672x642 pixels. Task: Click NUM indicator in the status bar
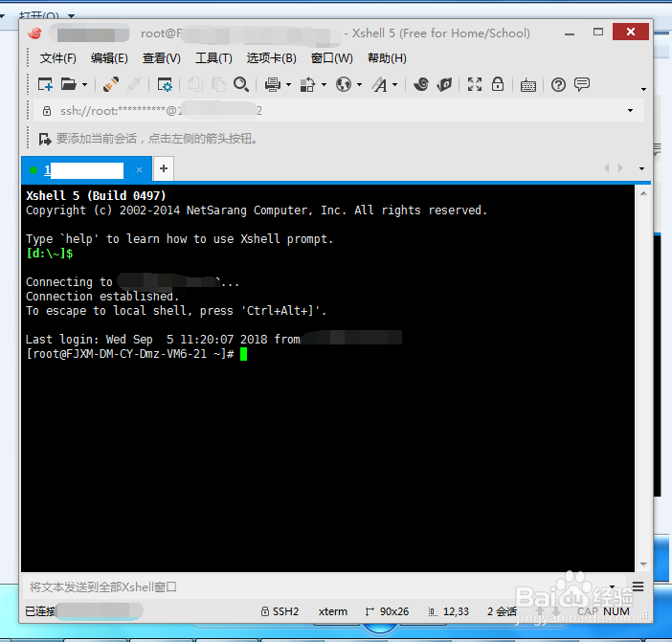[616, 611]
